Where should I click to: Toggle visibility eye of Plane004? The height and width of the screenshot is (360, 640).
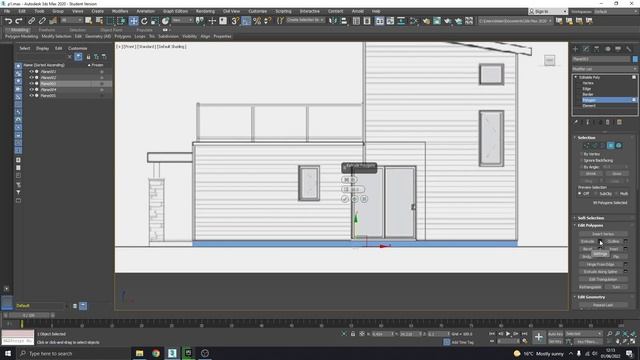31,89
